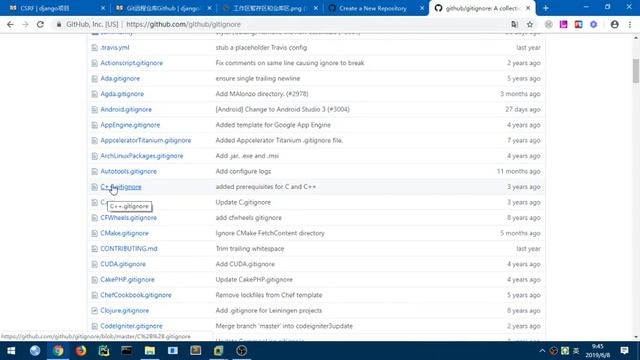The image size is (640, 360).
Task: Click '27 days ago' in Android row
Action: pos(523,110)
